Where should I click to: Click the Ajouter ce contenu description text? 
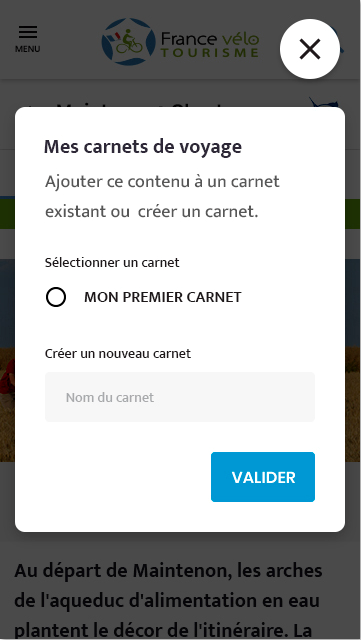[162, 197]
